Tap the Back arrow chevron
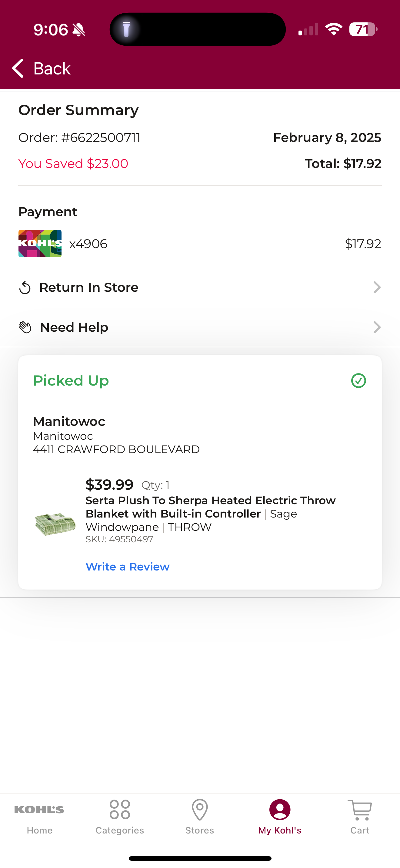Image resolution: width=400 pixels, height=868 pixels. [18, 68]
